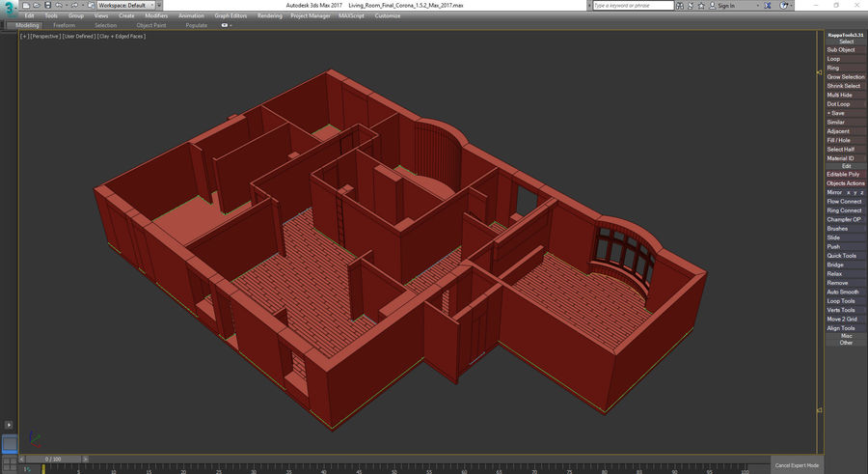Image resolution: width=868 pixels, height=474 pixels.
Task: Click the New Scene icon
Action: pyautogui.click(x=25, y=5)
